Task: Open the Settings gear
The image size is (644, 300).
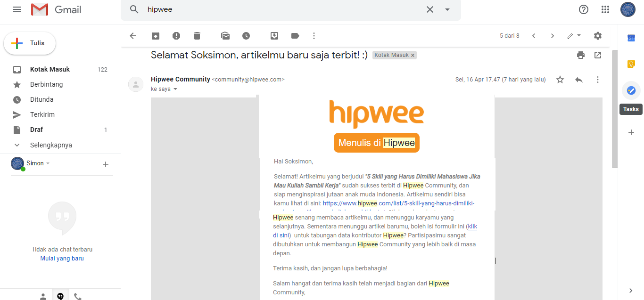Action: coord(598,36)
